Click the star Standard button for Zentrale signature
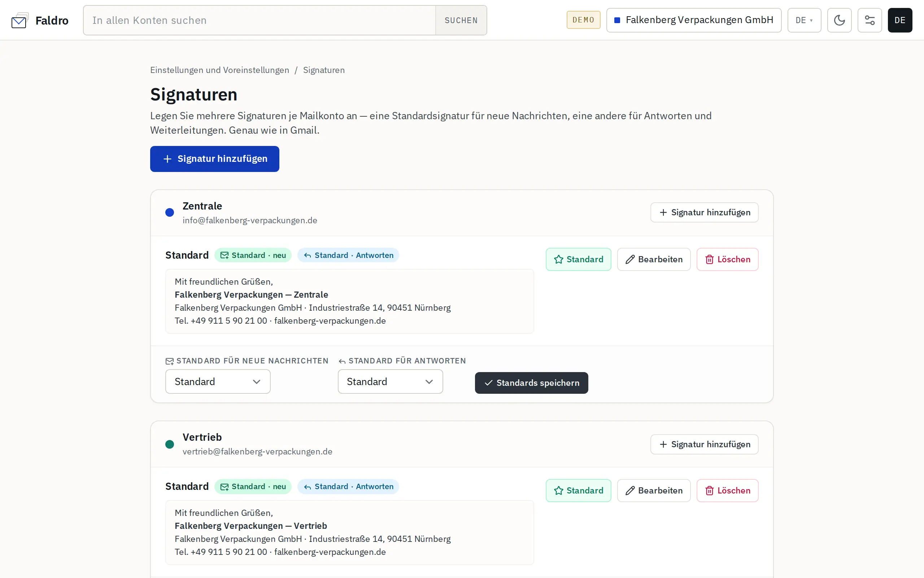The image size is (924, 578). (578, 259)
